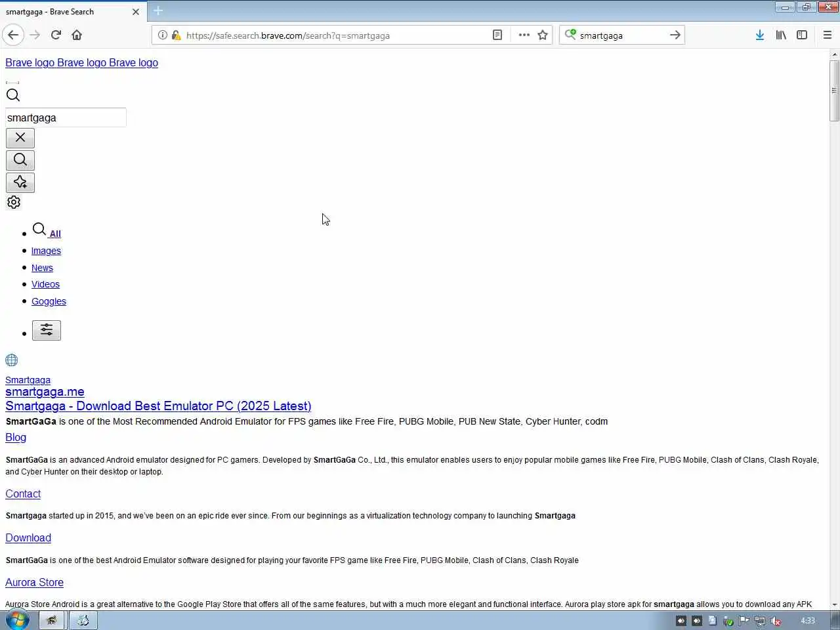This screenshot has width=840, height=630.
Task: Show site information for brave.com
Action: pyautogui.click(x=163, y=35)
